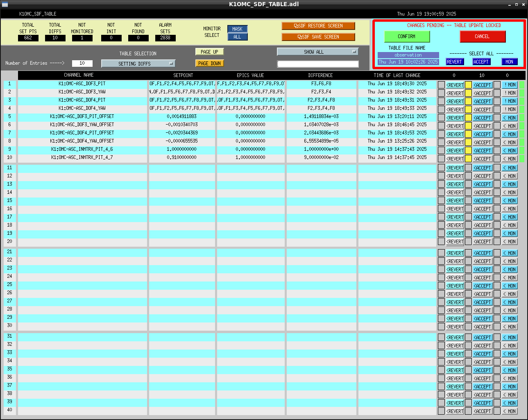Viewport: 528px width, 420px height.
Task: Click the REVERT button on row 15
Action: (x=455, y=200)
